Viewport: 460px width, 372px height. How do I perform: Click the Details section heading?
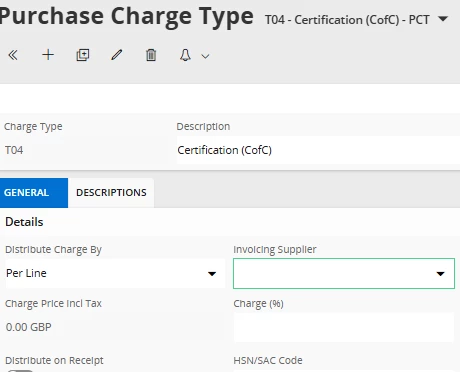click(24, 222)
